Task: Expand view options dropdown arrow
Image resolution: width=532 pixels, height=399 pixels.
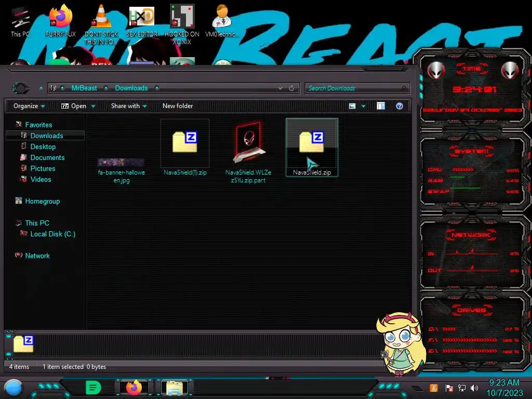Action: pos(363,107)
